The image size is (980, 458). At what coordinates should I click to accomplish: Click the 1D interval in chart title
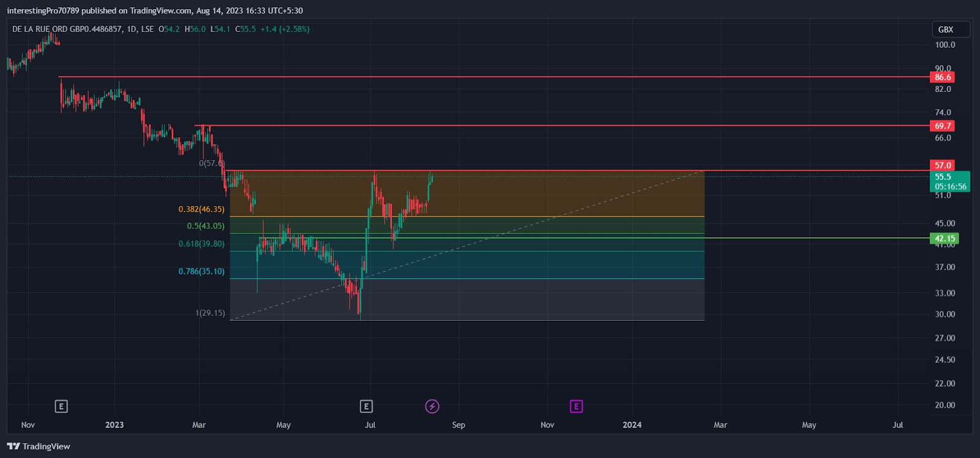(x=132, y=29)
